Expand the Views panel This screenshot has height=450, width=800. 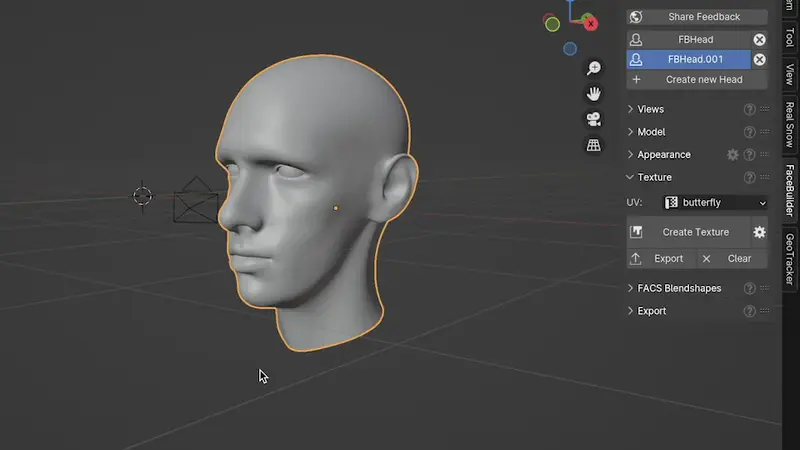(x=630, y=109)
